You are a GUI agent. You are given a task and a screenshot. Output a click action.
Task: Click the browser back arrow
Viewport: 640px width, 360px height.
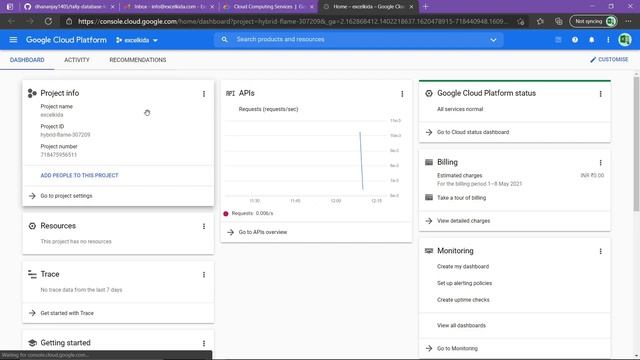pos(11,21)
